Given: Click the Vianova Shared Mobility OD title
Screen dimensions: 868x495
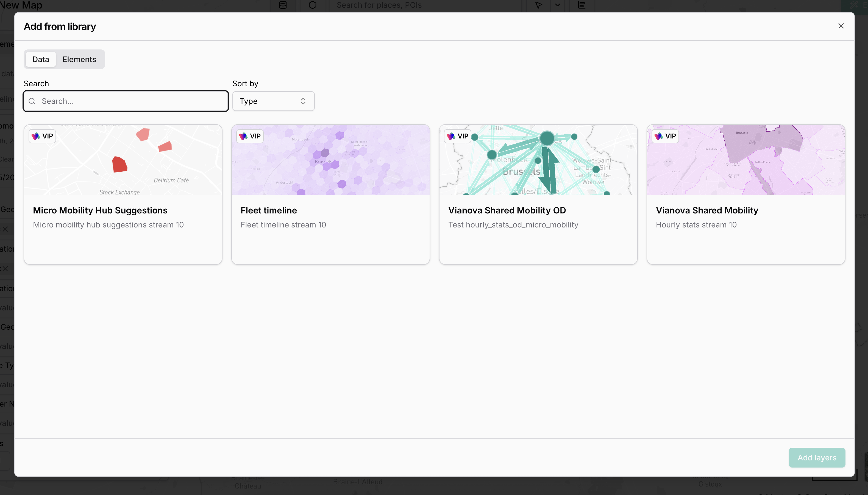Looking at the screenshot, I should 507,210.
